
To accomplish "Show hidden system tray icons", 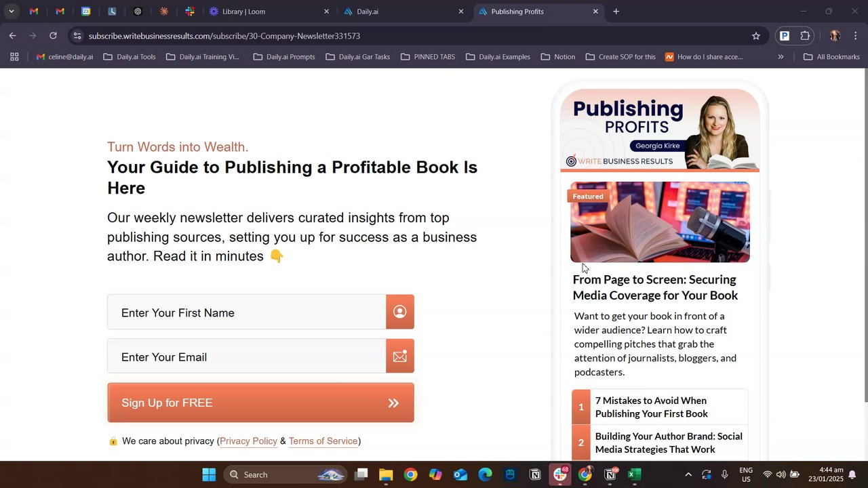I will click(x=688, y=474).
